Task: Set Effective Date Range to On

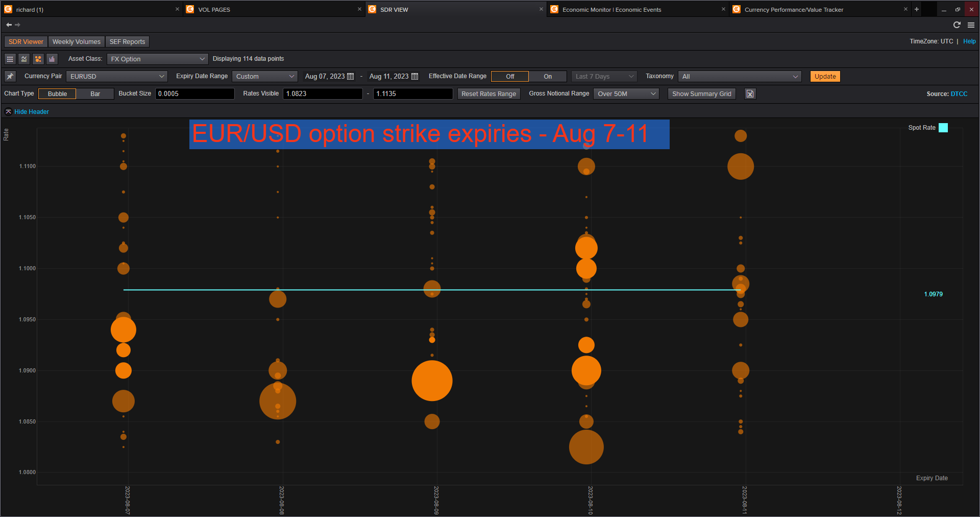Action: click(x=547, y=77)
